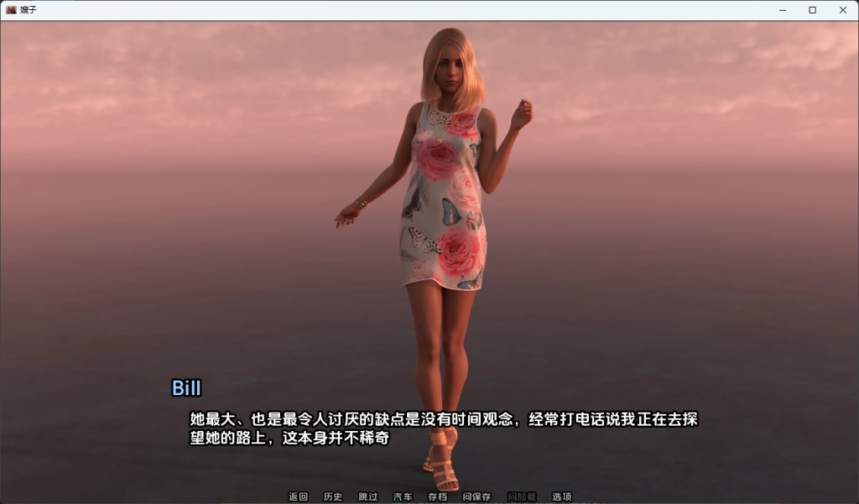Click the window title 嫂子
This screenshot has width=859, height=504.
click(x=29, y=10)
